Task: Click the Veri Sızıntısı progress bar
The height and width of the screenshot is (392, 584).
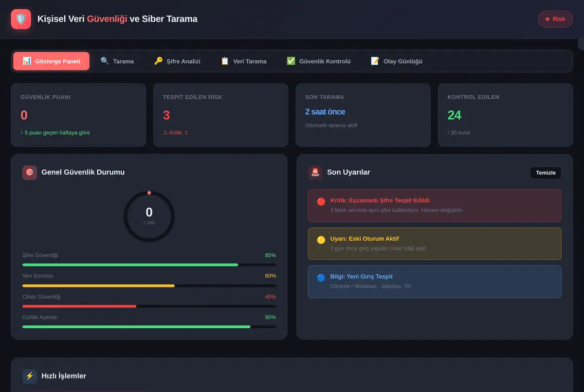Action: pos(149,285)
